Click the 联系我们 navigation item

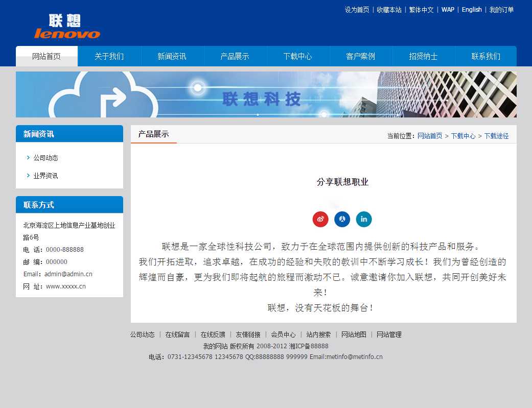click(x=486, y=56)
